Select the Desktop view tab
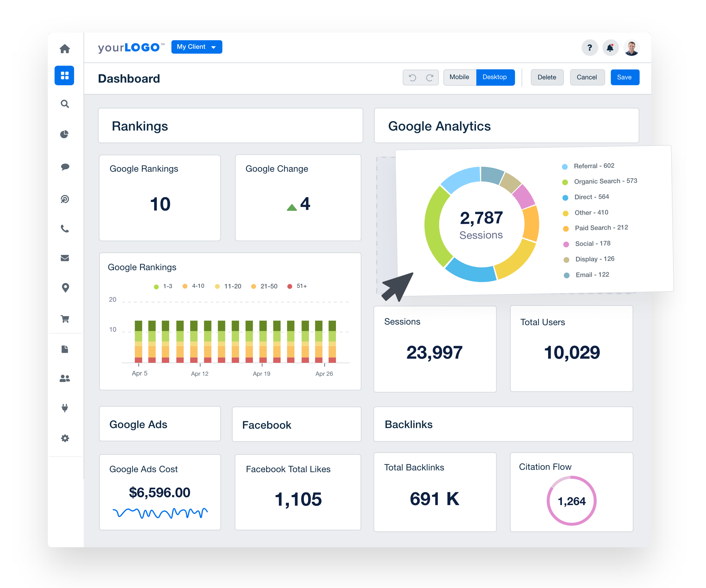The image size is (706, 588). [495, 77]
